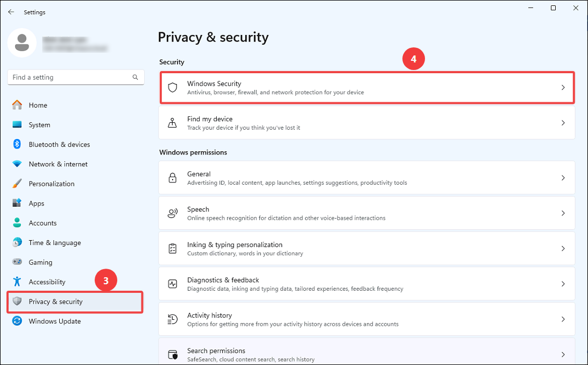Viewport: 588px width, 365px height.
Task: Expand the General permissions chevron
Action: (x=563, y=178)
